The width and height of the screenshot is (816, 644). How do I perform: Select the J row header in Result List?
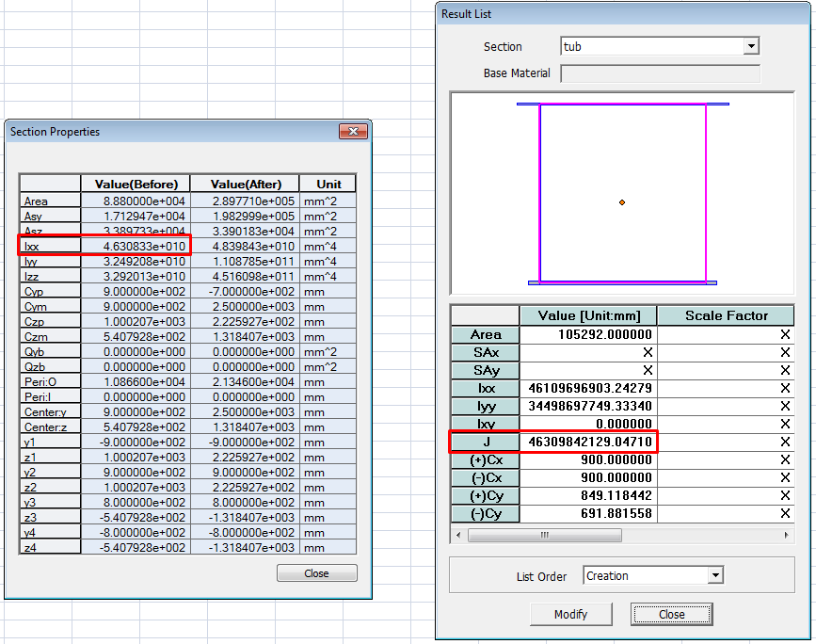pyautogui.click(x=485, y=442)
